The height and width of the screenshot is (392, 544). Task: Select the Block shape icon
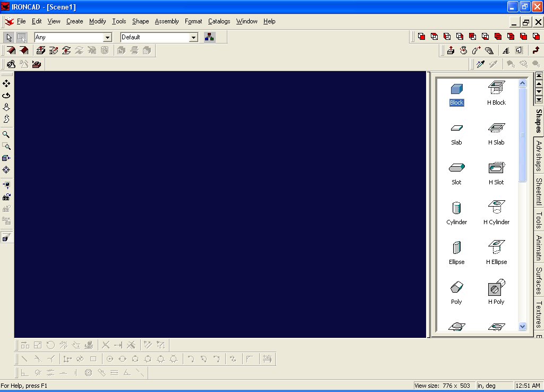click(x=456, y=89)
